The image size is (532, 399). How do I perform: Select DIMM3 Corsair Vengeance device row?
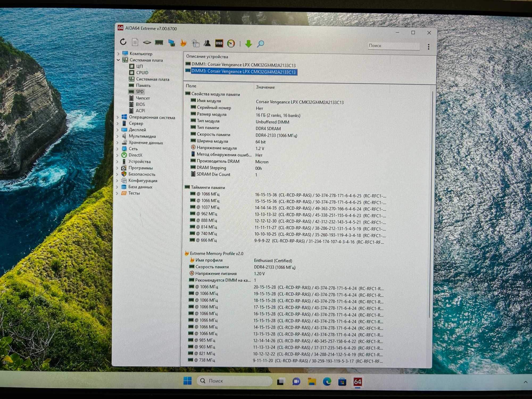(241, 72)
